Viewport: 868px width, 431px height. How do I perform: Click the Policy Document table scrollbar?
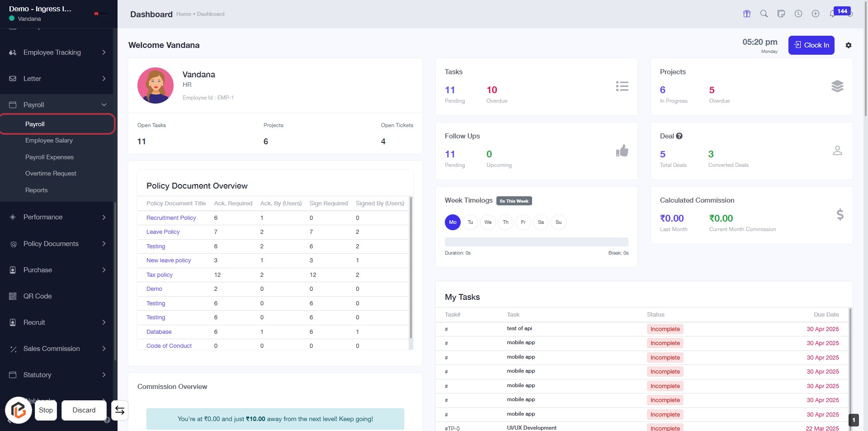click(410, 267)
